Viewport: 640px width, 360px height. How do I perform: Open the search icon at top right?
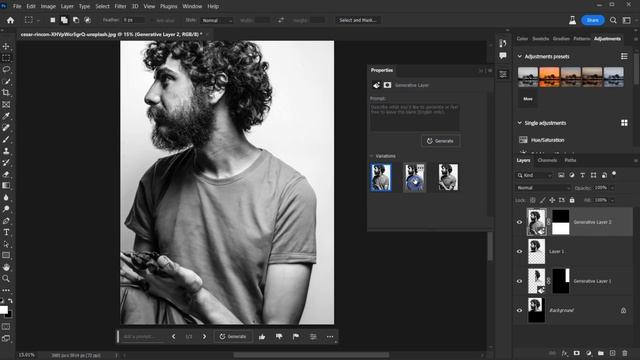(613, 20)
